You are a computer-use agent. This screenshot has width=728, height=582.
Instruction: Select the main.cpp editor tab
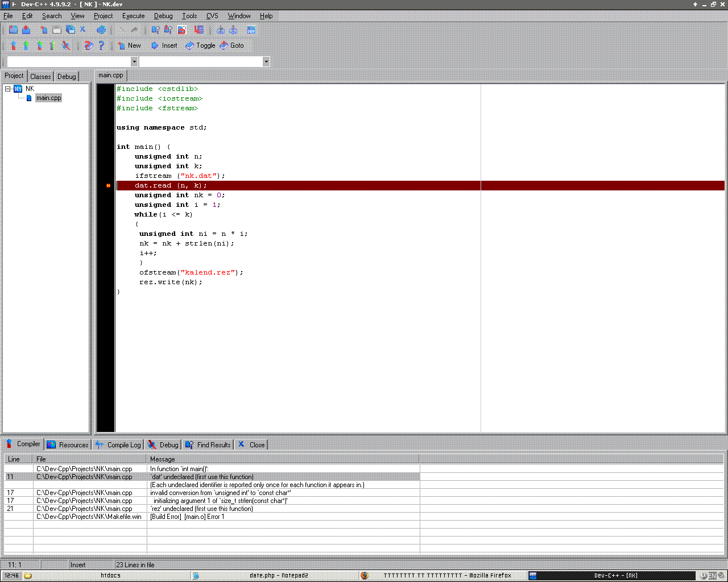click(111, 75)
